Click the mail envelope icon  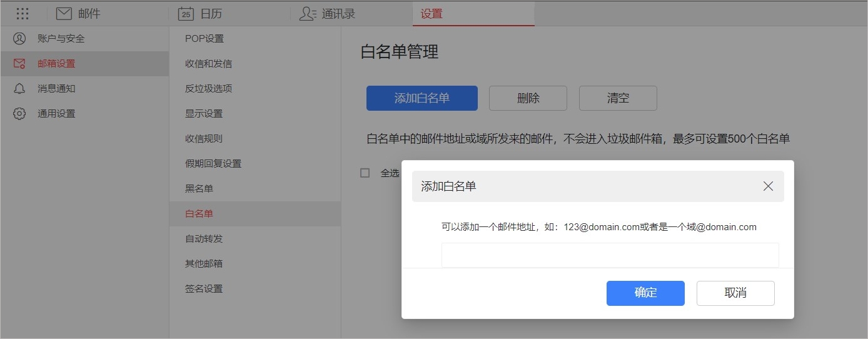click(64, 13)
